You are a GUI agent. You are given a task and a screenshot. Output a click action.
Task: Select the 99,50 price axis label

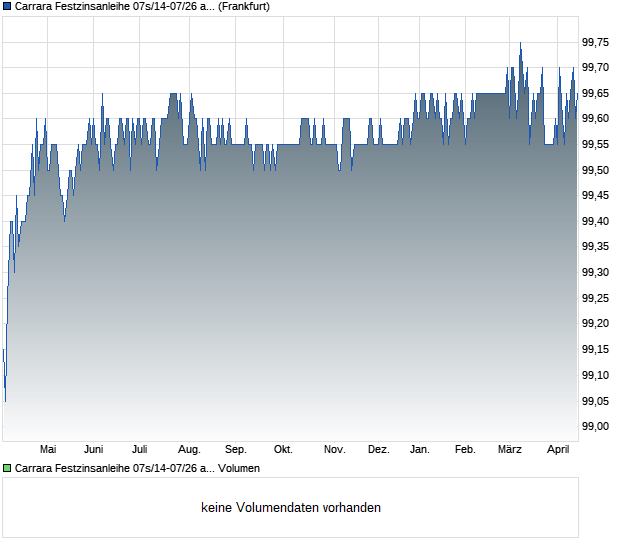pos(596,170)
